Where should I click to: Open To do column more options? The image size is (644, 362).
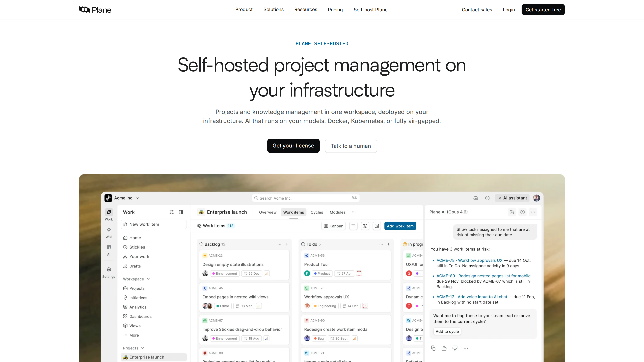pyautogui.click(x=381, y=244)
